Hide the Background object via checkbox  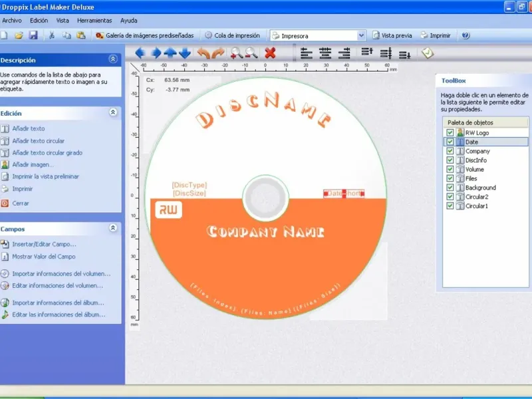450,188
